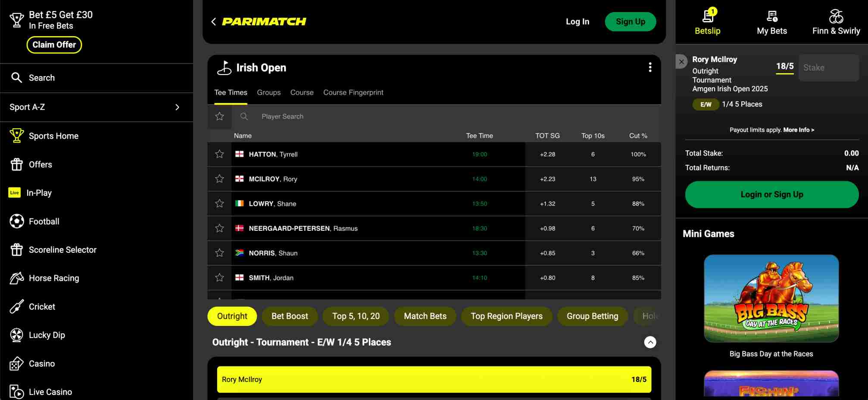Switch to Tee Times tab
The image size is (868, 400).
point(231,93)
